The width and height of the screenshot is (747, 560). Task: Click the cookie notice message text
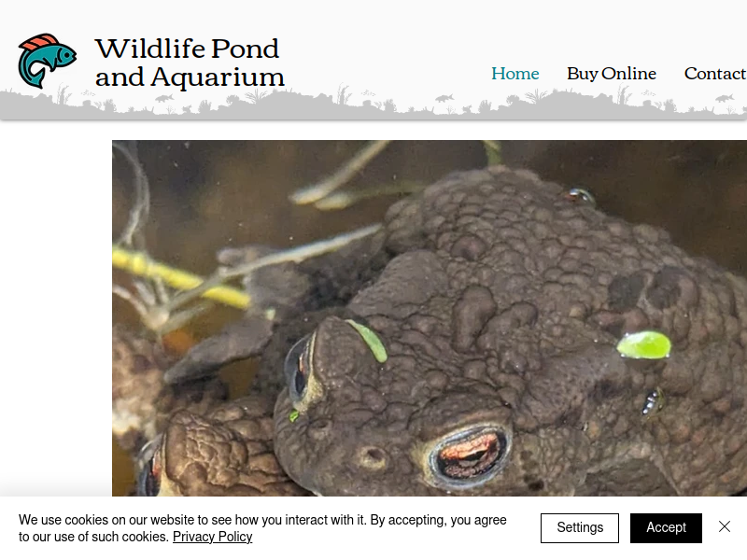click(x=262, y=528)
